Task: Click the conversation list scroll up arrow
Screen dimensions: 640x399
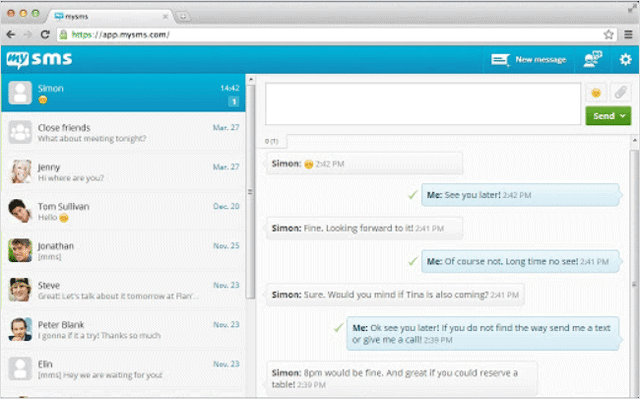Action: (x=251, y=80)
